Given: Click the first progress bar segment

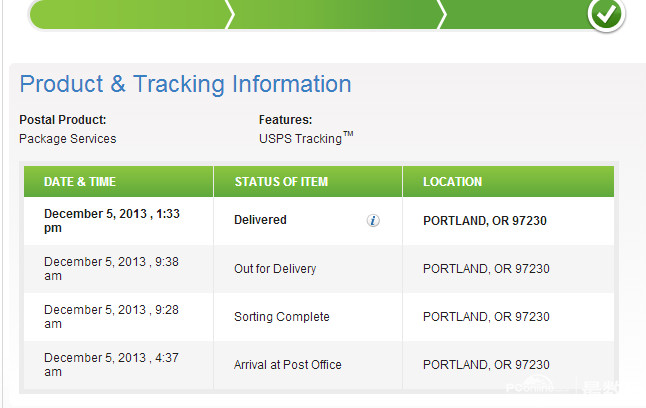Looking at the screenshot, I should coord(131,14).
